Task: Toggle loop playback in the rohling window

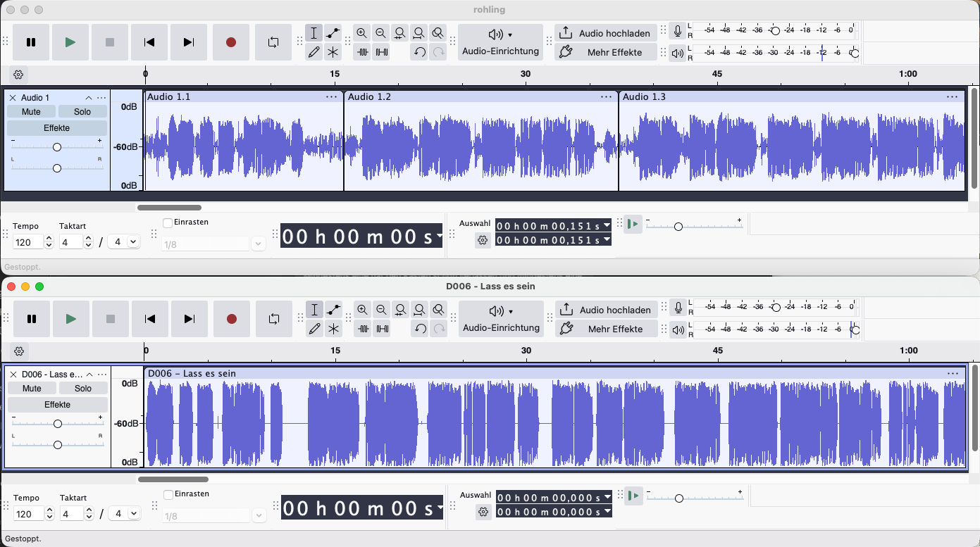Action: [273, 42]
